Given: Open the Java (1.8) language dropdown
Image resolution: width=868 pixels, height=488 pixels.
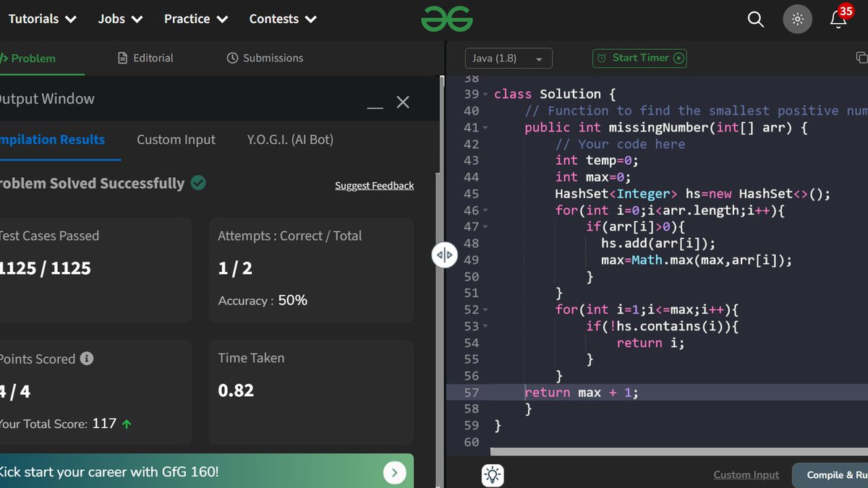Looking at the screenshot, I should 509,58.
